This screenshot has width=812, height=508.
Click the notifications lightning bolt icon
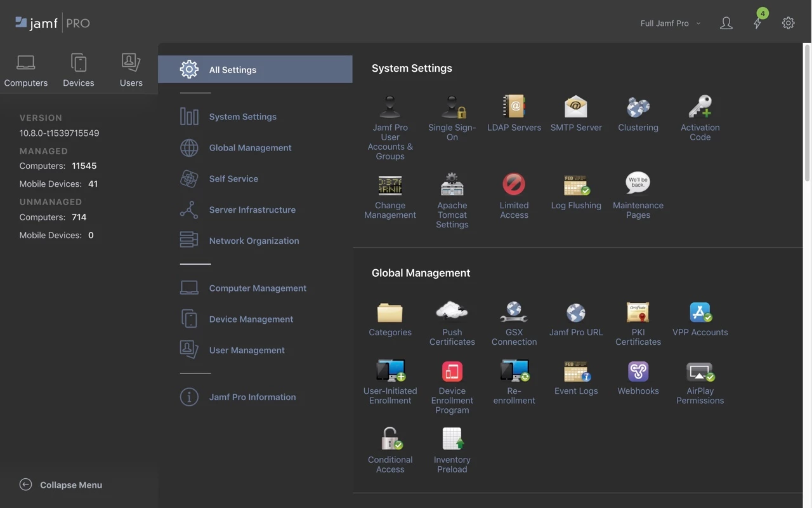(x=757, y=23)
